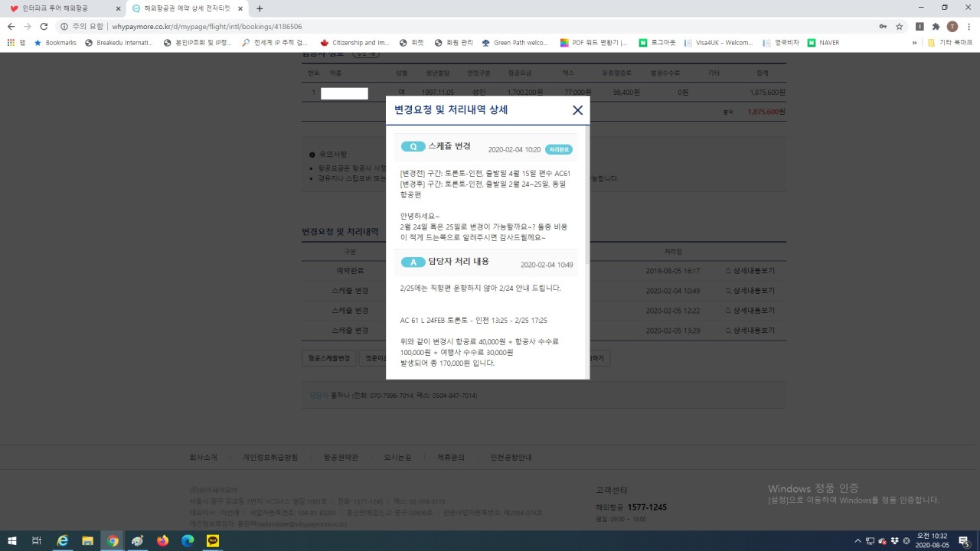Image resolution: width=980 pixels, height=551 pixels.
Task: Expand the hidden bookmarks overflow chevron
Action: click(x=914, y=43)
